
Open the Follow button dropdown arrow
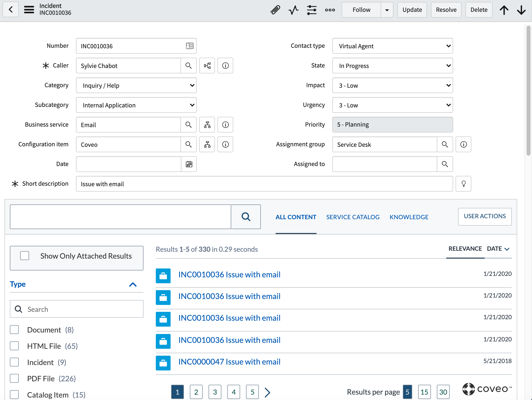click(387, 10)
